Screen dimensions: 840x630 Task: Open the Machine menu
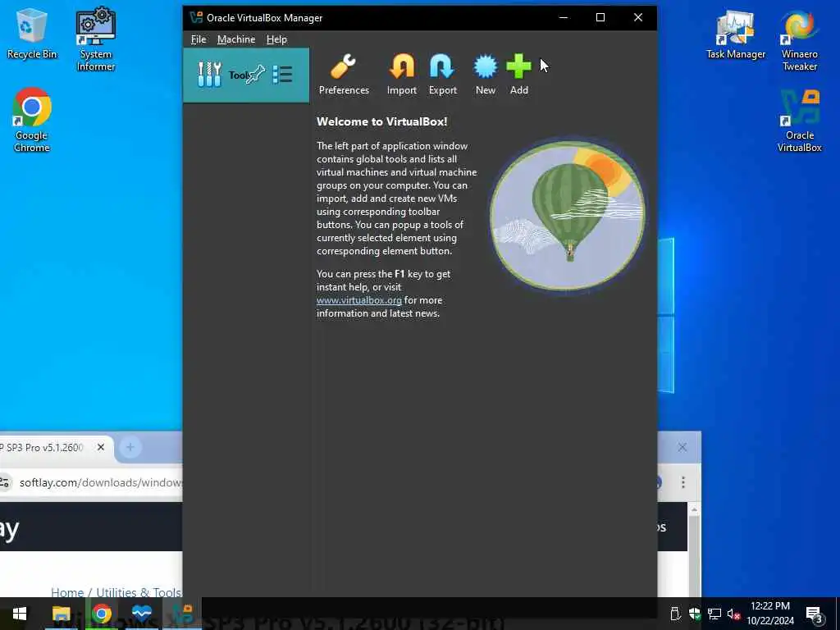click(236, 39)
